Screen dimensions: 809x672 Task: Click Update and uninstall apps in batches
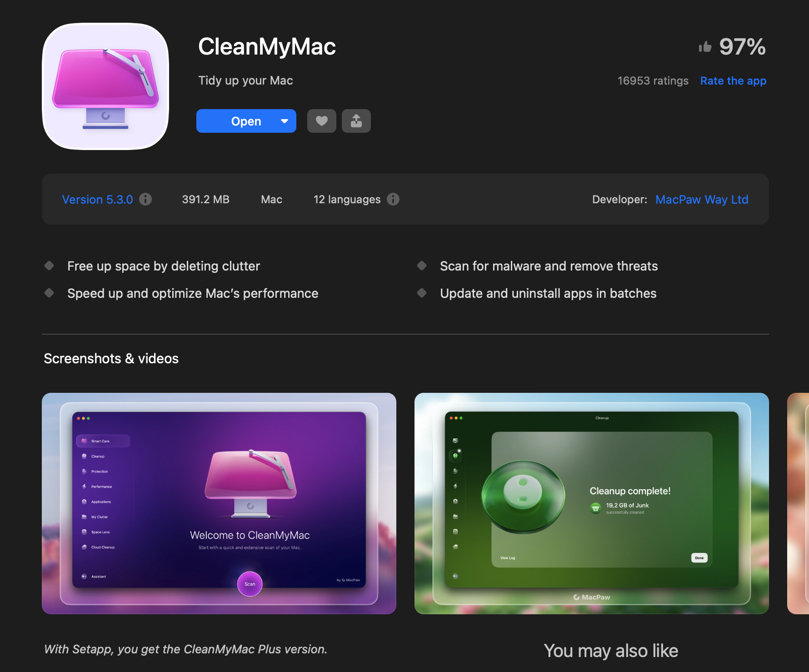pyautogui.click(x=548, y=293)
